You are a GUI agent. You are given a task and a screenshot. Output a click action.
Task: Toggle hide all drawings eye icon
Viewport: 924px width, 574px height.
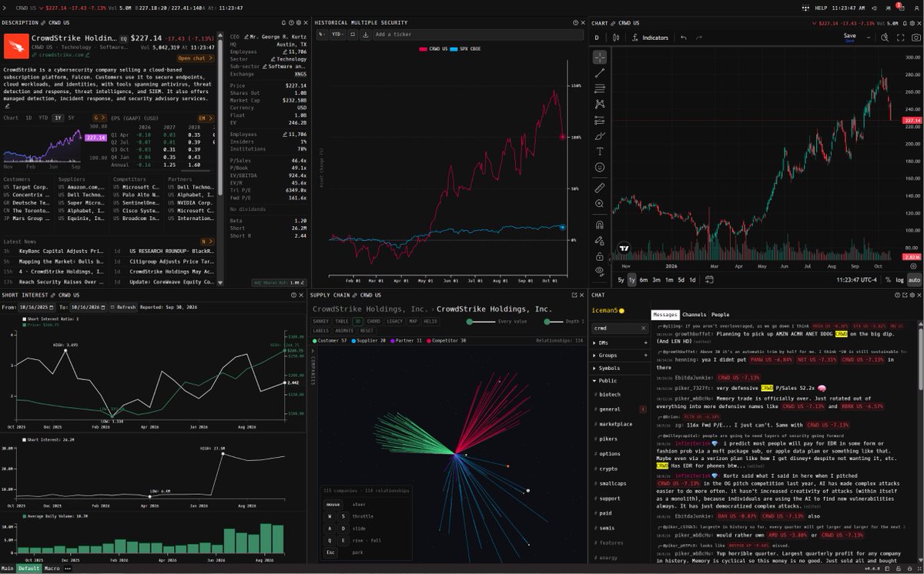(x=599, y=271)
